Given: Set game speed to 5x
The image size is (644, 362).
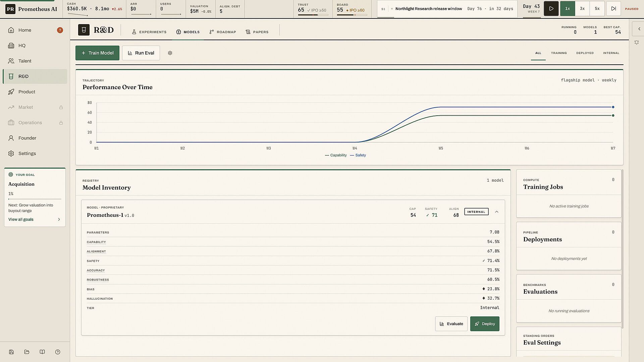Looking at the screenshot, I should (x=597, y=9).
